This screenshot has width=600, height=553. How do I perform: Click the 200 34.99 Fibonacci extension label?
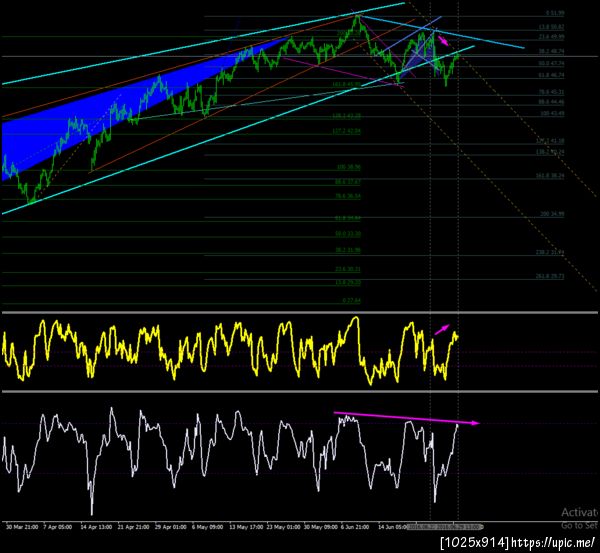pyautogui.click(x=552, y=214)
